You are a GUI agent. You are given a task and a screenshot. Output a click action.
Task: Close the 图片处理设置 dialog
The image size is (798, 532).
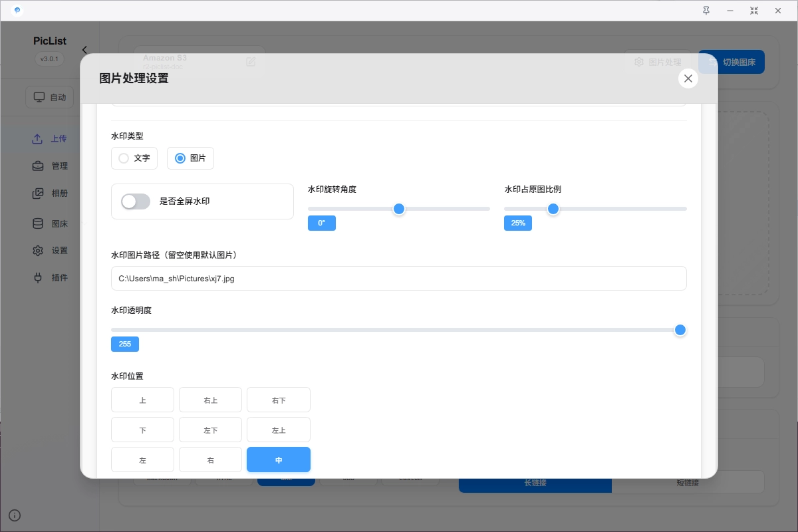click(x=688, y=78)
